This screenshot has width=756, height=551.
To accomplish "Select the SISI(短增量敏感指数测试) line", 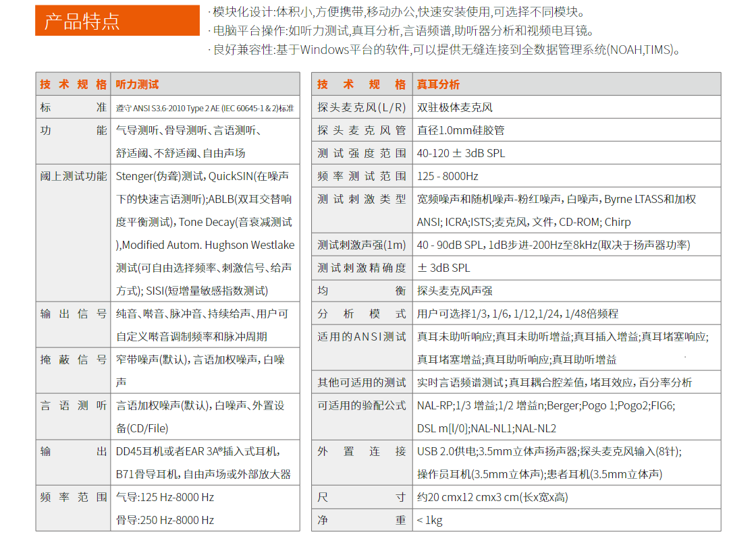I will point(192,291).
